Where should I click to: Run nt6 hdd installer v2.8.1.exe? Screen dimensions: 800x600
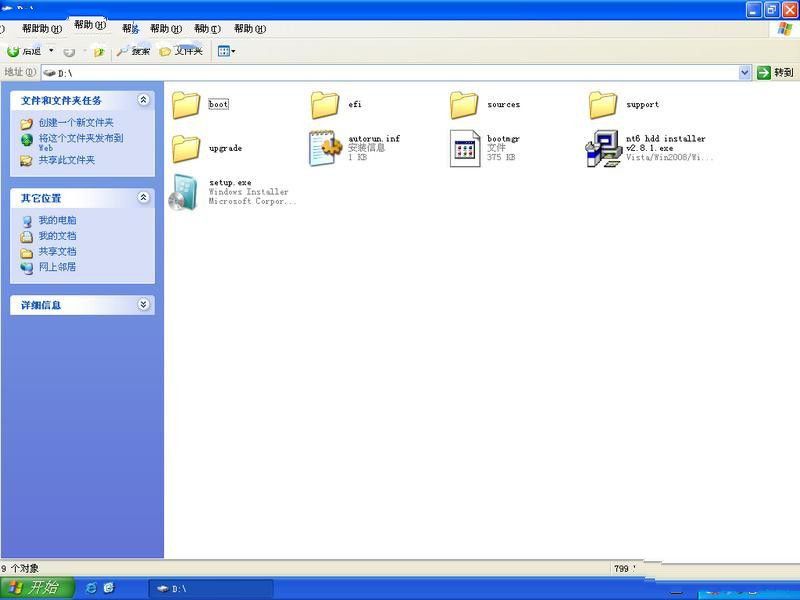(x=603, y=148)
